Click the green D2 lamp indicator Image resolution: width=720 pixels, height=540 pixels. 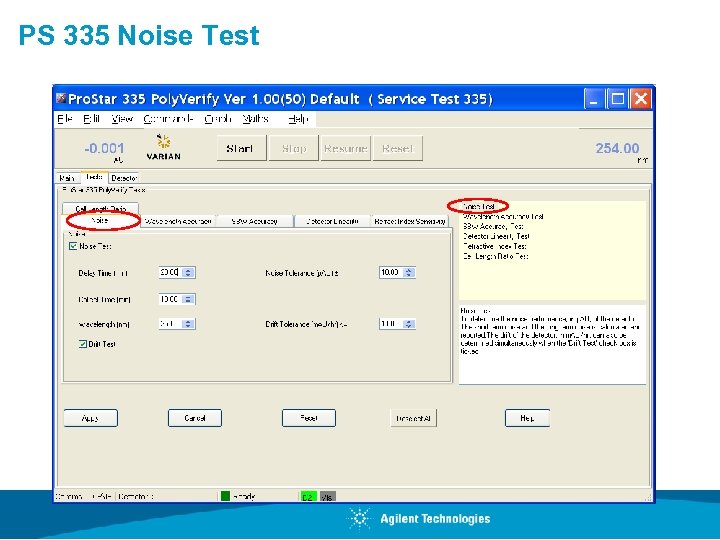coord(308,497)
